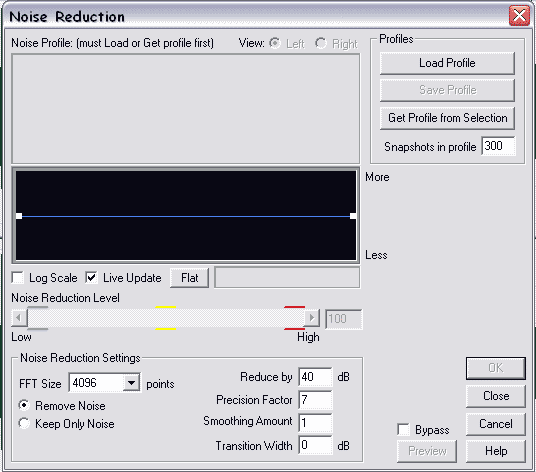Enable the Bypass checkbox
Screen dimensions: 536x472
pos(403,430)
